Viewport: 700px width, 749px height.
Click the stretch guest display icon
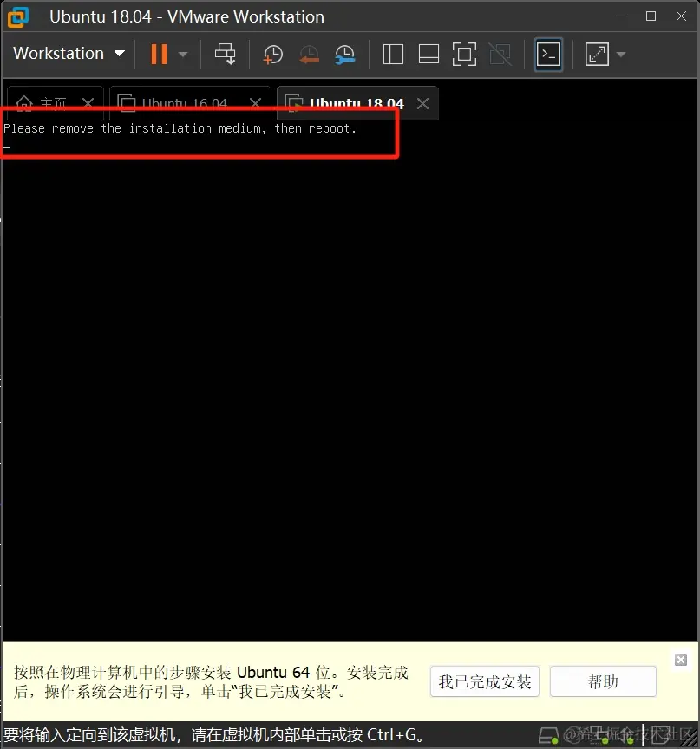tap(598, 54)
